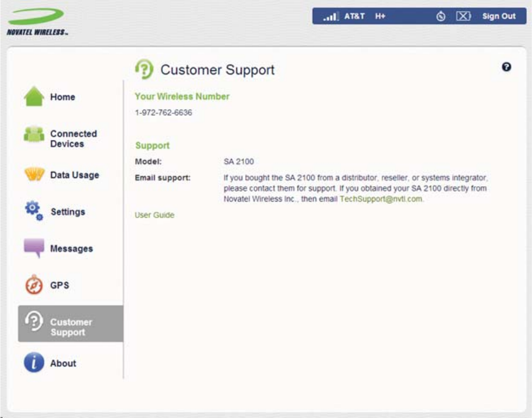
Task: Click the signal strength bars icon
Action: pyautogui.click(x=331, y=16)
